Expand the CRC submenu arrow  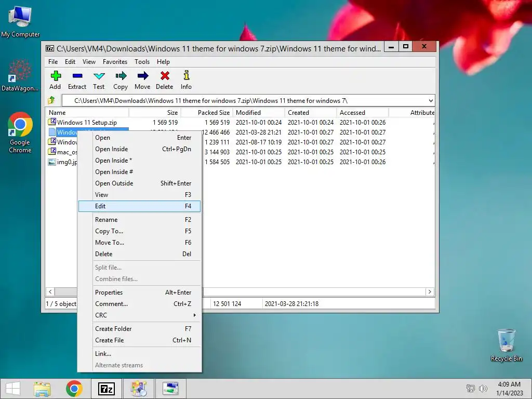click(194, 315)
